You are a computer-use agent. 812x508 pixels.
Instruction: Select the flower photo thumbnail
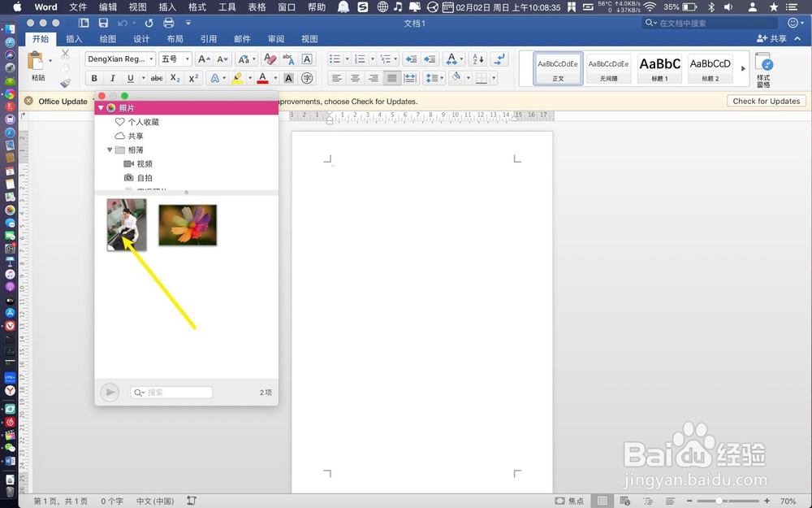click(x=188, y=224)
